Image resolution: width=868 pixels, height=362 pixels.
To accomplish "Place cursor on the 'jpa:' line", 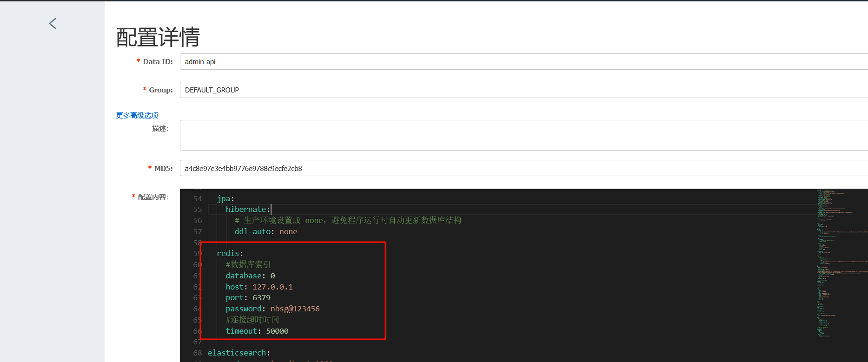I will (x=225, y=199).
